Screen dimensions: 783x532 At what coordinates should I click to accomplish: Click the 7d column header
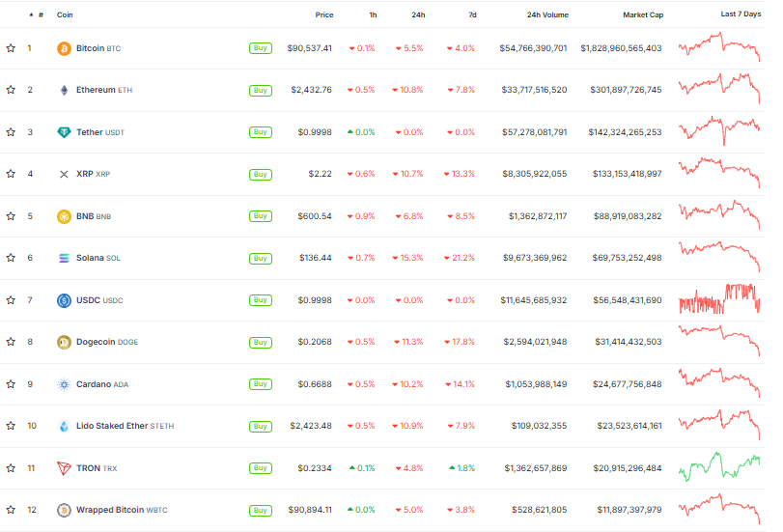tap(470, 15)
